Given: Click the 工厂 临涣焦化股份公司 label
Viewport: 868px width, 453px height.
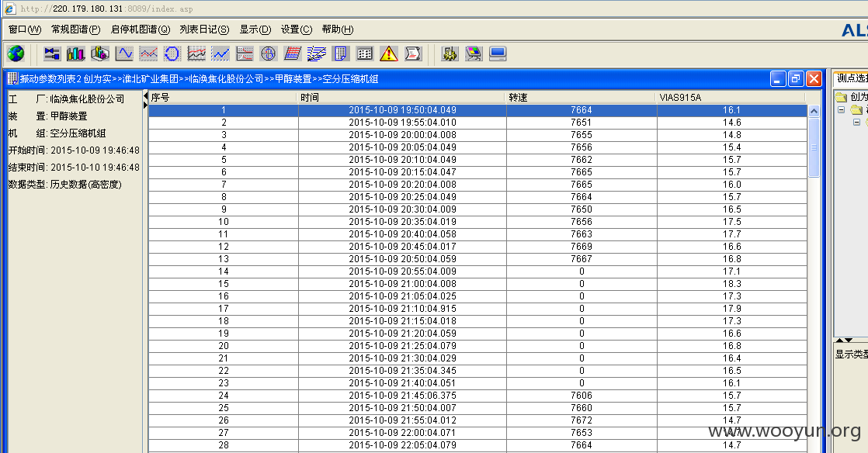Looking at the screenshot, I should click(67, 99).
